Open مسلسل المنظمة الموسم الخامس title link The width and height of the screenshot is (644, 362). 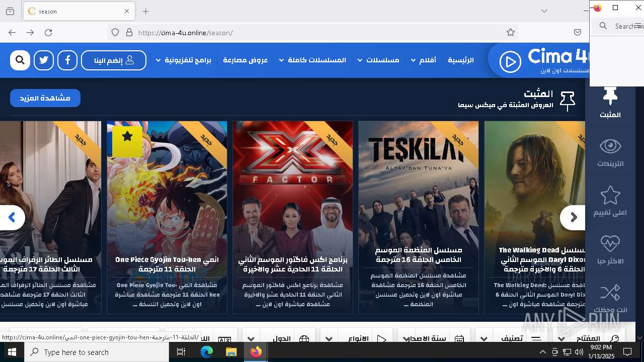click(419, 254)
